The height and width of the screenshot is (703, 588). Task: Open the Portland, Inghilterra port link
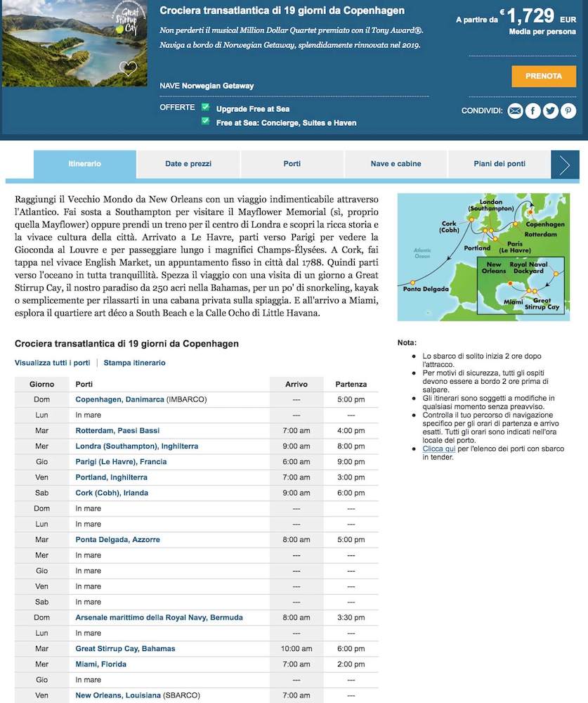111,477
